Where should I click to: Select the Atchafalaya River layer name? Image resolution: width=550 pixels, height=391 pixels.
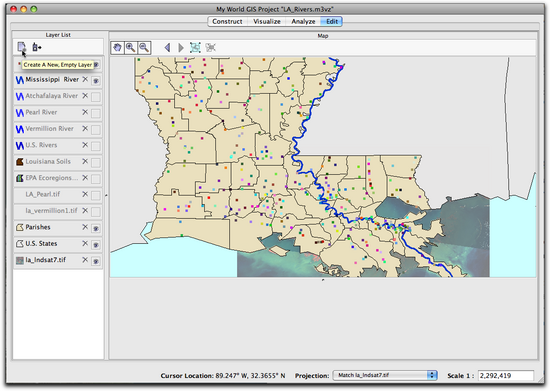pos(52,96)
